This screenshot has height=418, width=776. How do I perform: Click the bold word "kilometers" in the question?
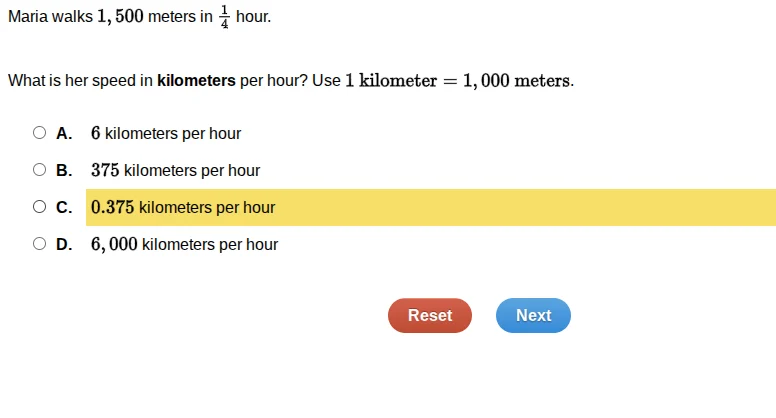click(196, 80)
